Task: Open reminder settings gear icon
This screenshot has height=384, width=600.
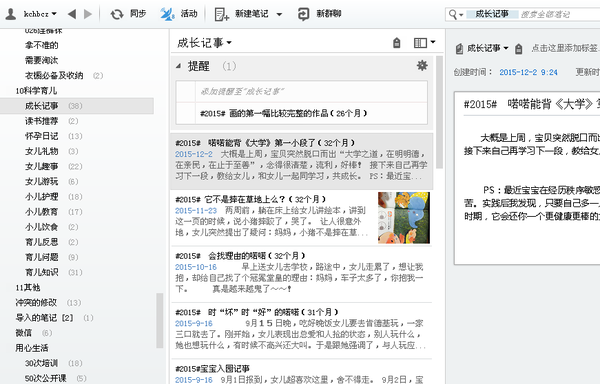Action: coord(422,65)
